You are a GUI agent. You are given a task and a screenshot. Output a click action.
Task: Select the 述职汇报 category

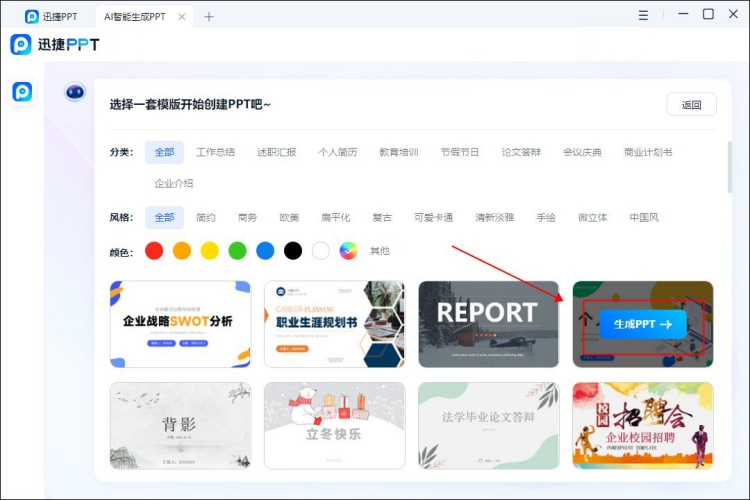coord(276,152)
